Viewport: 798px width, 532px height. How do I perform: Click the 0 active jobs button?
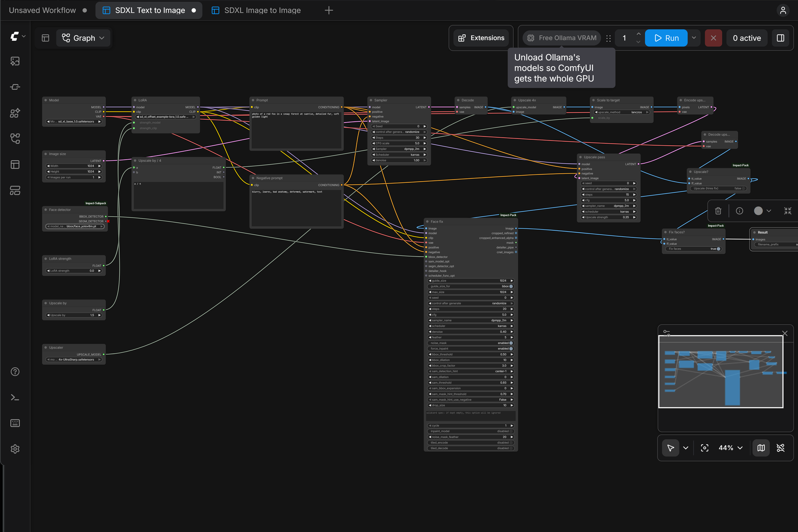(747, 38)
